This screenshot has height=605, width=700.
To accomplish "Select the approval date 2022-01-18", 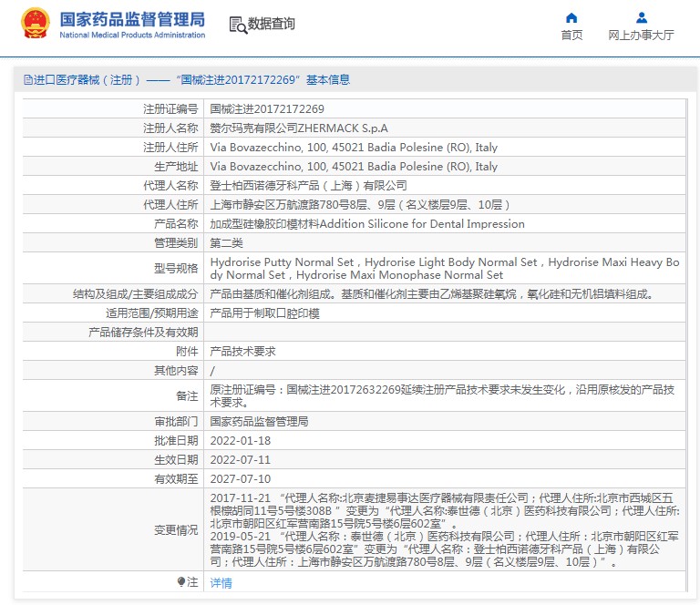I will 240,441.
